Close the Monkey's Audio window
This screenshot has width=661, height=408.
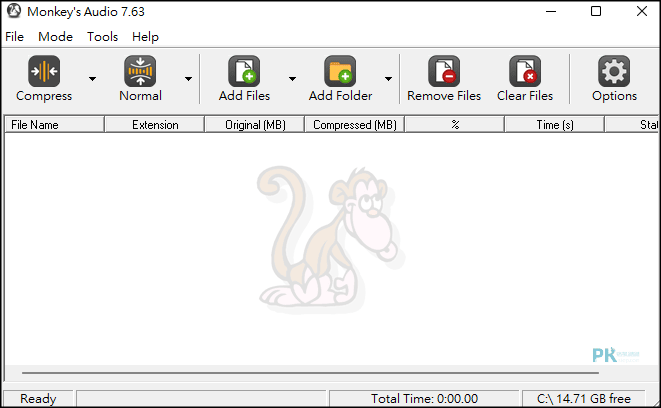[642, 11]
